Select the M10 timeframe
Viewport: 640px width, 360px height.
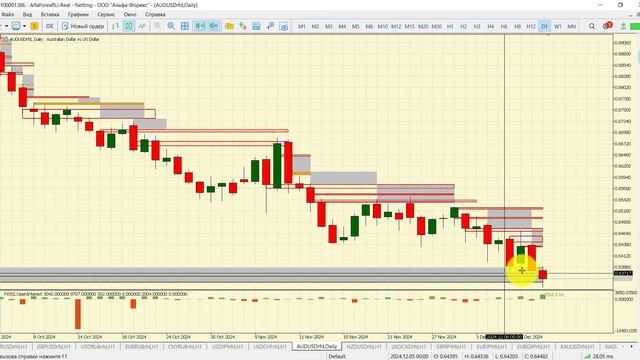[382, 26]
